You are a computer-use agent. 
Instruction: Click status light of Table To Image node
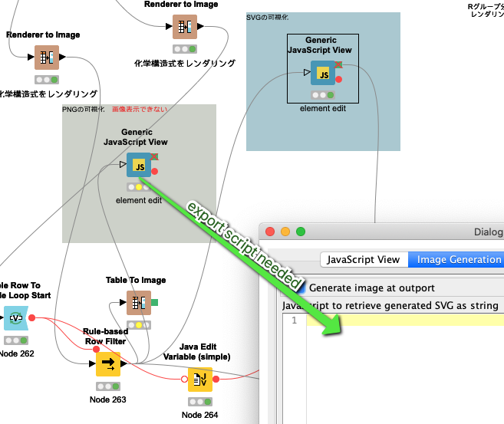[139, 325]
